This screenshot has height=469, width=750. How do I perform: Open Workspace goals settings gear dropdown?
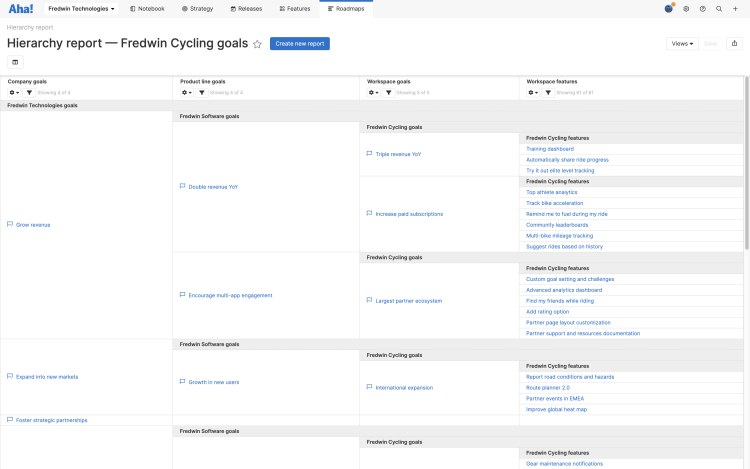(x=374, y=92)
